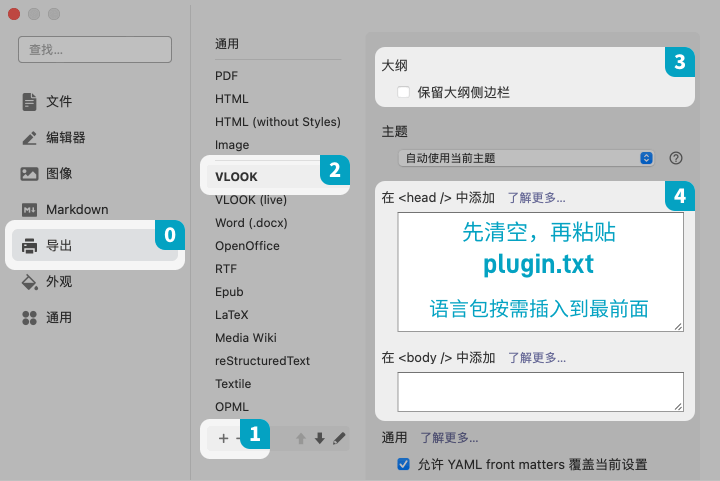The height and width of the screenshot is (481, 720).
Task: Open 了解更多 link beside 通用 heading
Action: coord(450,437)
